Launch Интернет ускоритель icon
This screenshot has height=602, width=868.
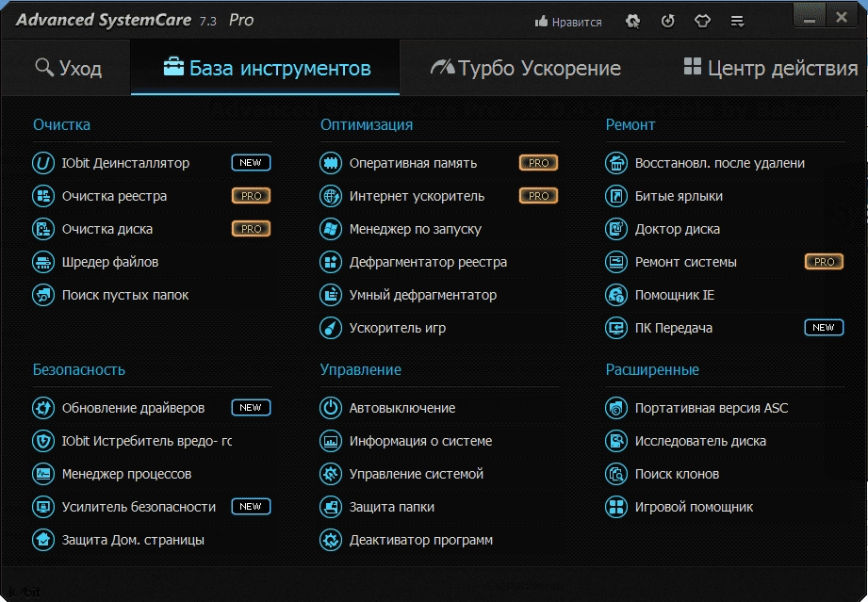coord(331,196)
